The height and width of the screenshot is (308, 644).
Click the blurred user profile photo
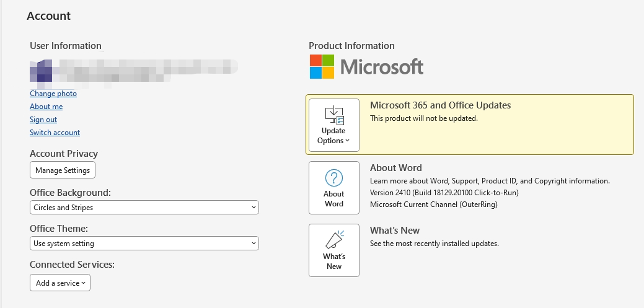(x=41, y=73)
